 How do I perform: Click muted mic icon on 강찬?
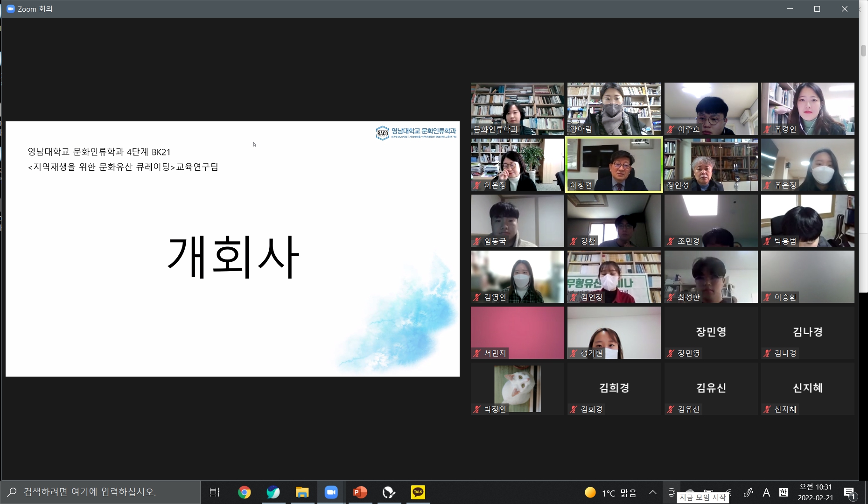coord(574,241)
